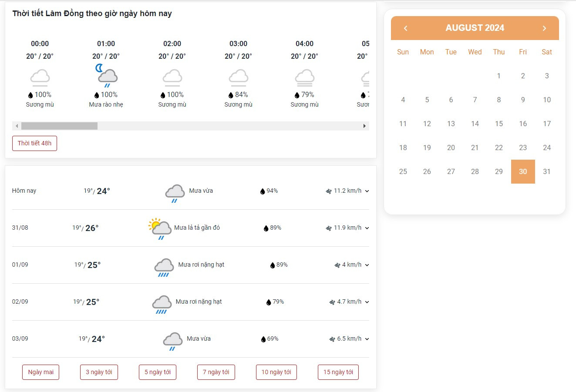Select August 12 in the calendar
Screen dimensions: 576x392
pyautogui.click(x=427, y=124)
